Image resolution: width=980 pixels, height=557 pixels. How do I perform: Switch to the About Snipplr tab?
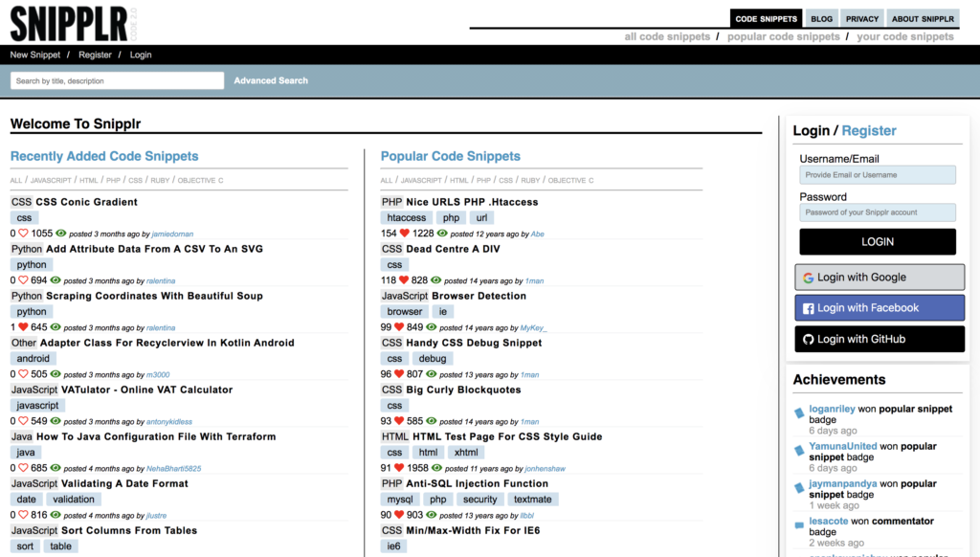tap(923, 19)
